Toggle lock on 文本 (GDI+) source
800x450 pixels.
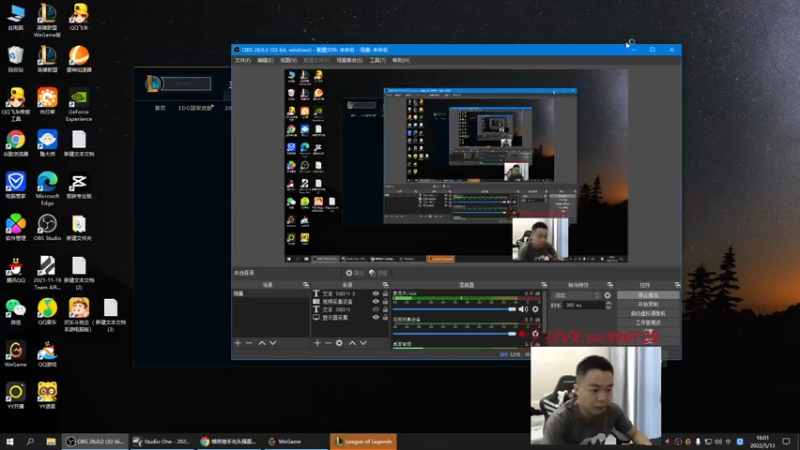pyautogui.click(x=385, y=309)
